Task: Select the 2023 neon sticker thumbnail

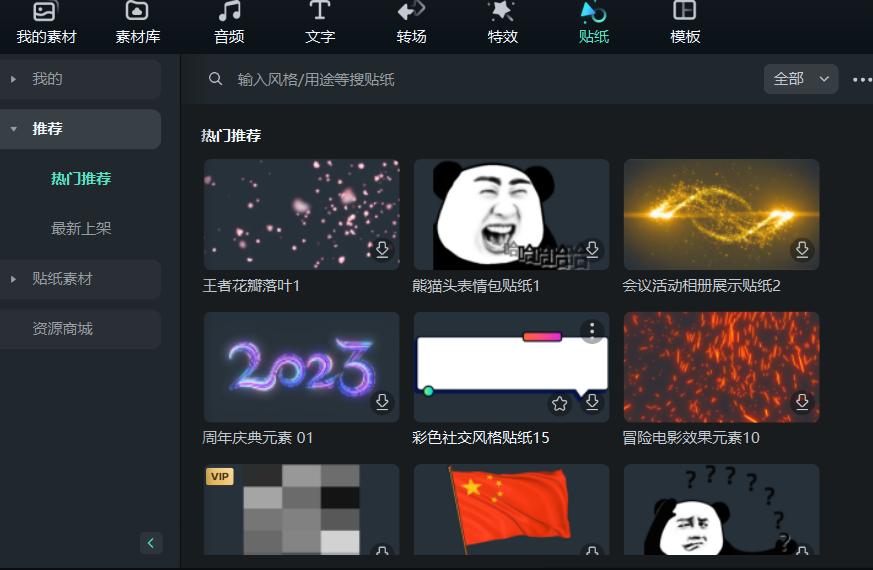Action: tap(301, 367)
